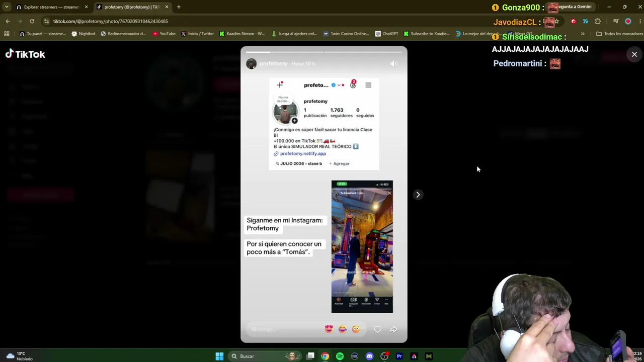This screenshot has width=644, height=362.
Task: Open Google Chrome from the taskbar
Action: click(325, 356)
